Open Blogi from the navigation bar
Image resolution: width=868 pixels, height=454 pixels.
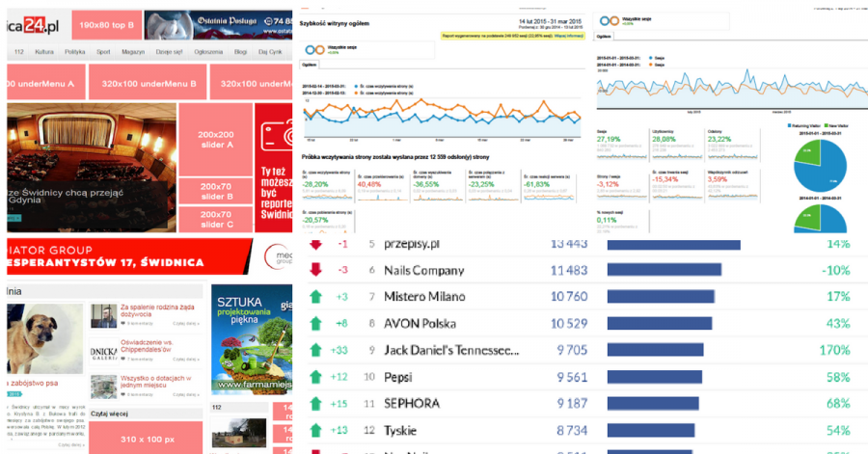coord(240,52)
